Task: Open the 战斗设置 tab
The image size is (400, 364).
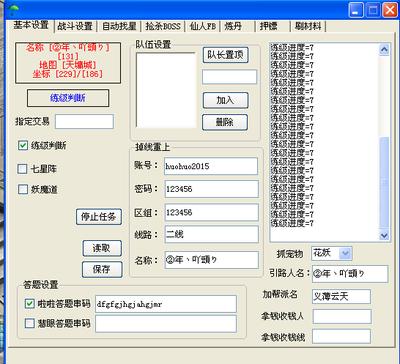Action: 75,26
